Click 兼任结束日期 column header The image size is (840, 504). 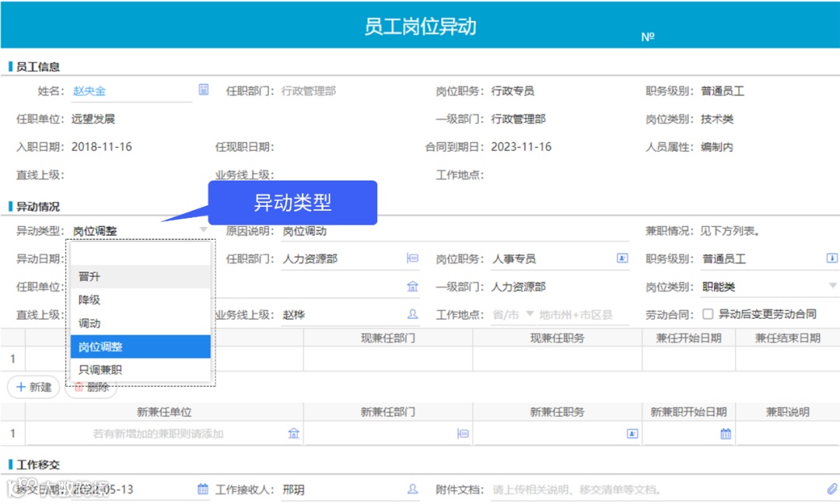pos(787,338)
